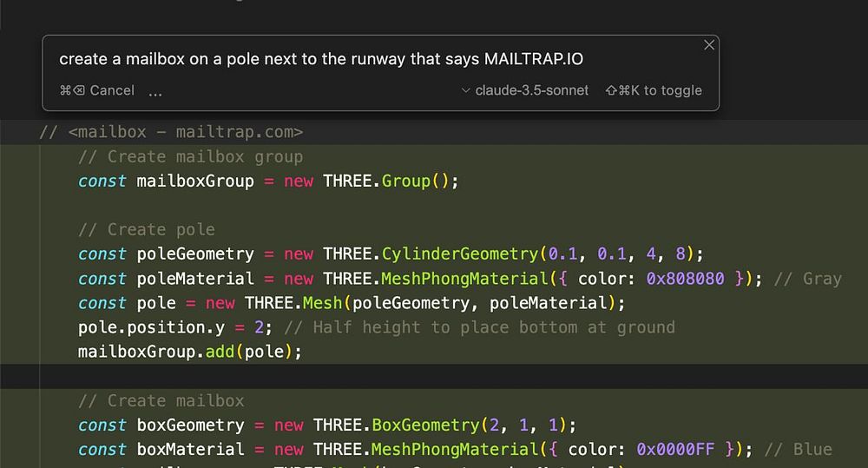Click the 'const pole = new THREE.Mesh' line
The image size is (868, 468).
[x=352, y=303]
